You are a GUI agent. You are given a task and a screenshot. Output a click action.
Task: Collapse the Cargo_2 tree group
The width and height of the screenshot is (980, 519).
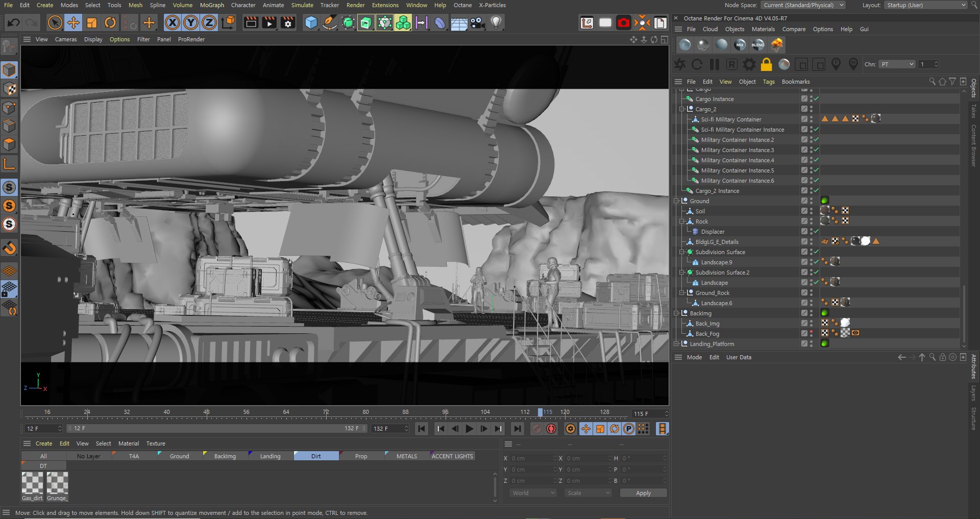click(682, 109)
